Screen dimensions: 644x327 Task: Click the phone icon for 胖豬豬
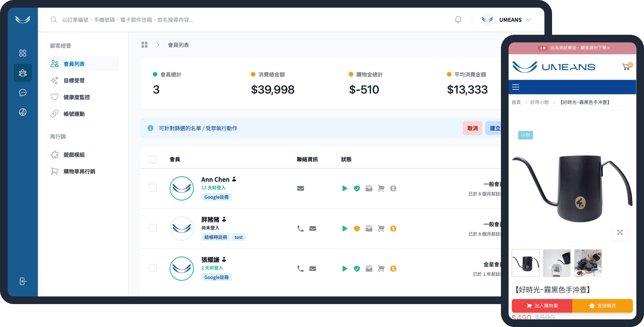301,228
